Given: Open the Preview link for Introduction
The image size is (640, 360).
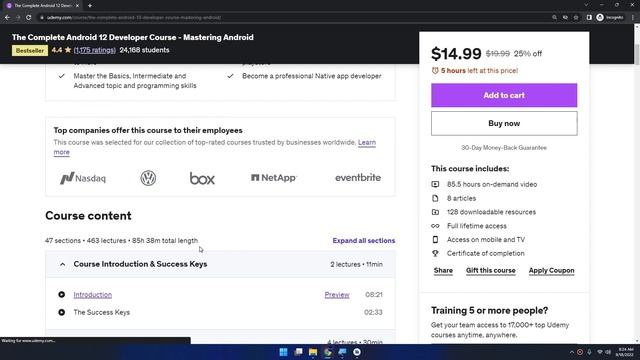Looking at the screenshot, I should (337, 295).
